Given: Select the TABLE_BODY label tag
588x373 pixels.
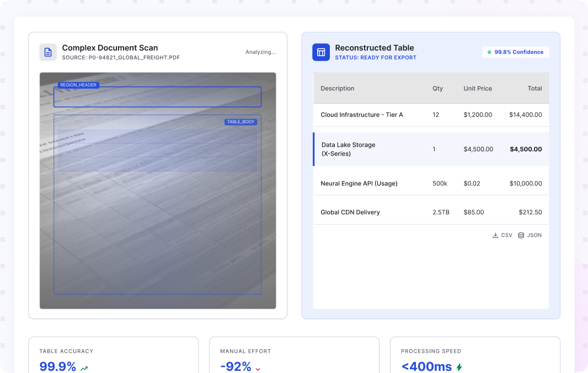Looking at the screenshot, I should click(240, 121).
